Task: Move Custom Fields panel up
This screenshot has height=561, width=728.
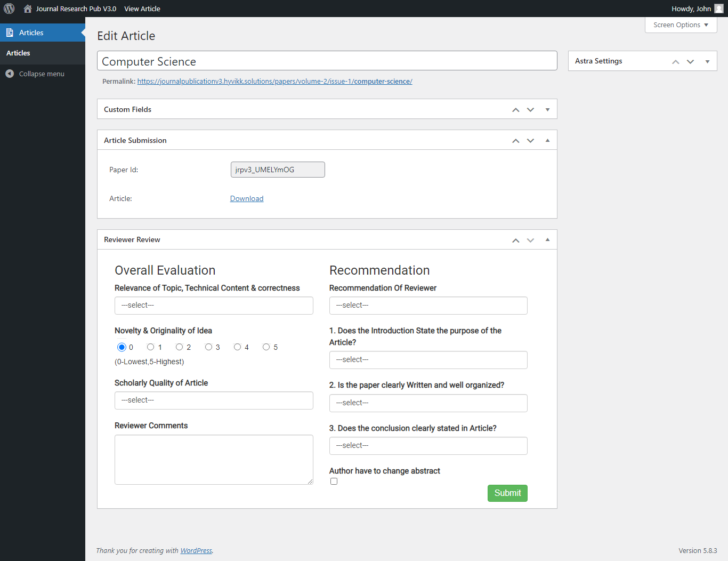Action: (x=515, y=110)
